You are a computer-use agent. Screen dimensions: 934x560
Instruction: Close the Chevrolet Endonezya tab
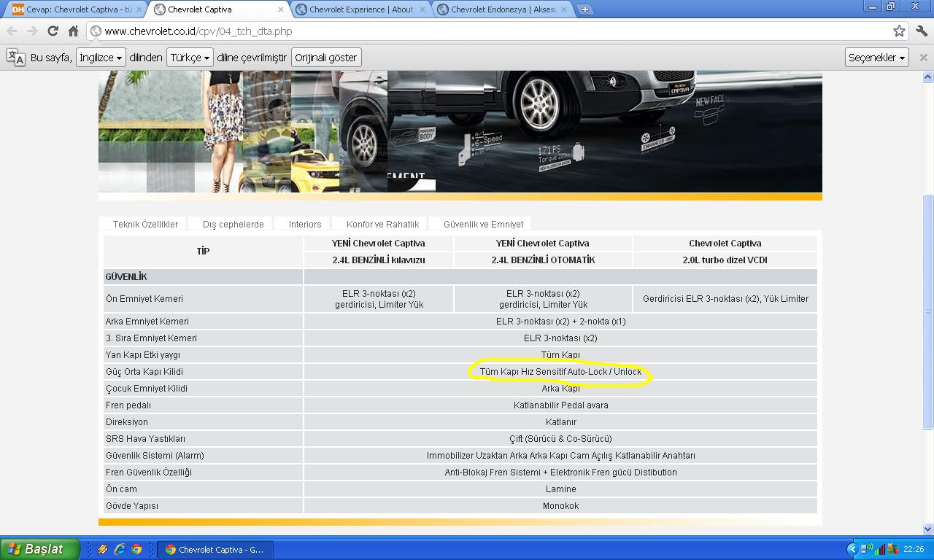(564, 9)
